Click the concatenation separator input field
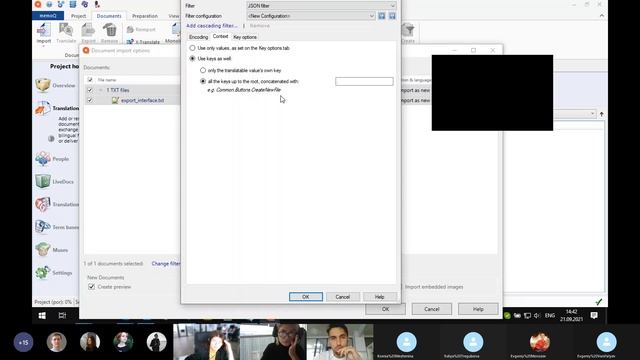This screenshot has height=360, width=640. (364, 82)
